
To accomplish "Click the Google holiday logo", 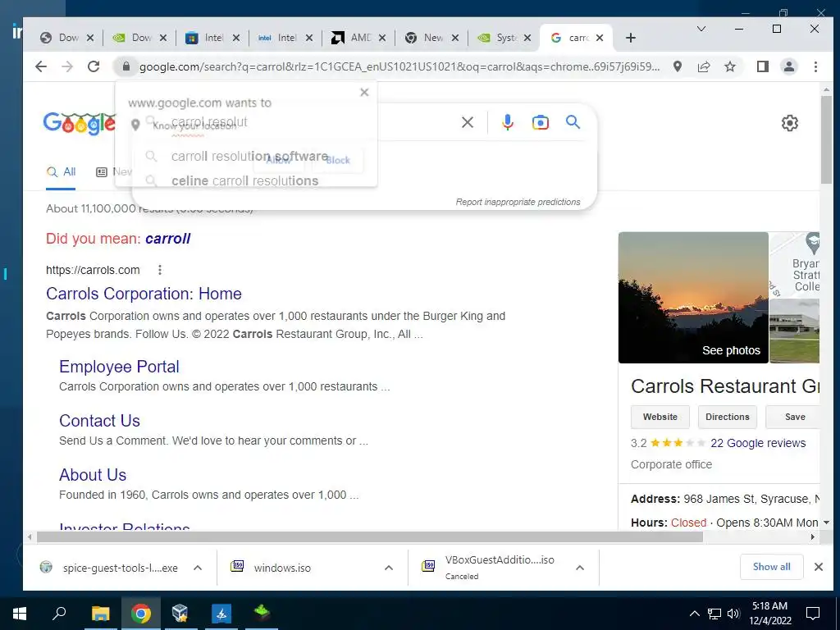I will coord(80,123).
